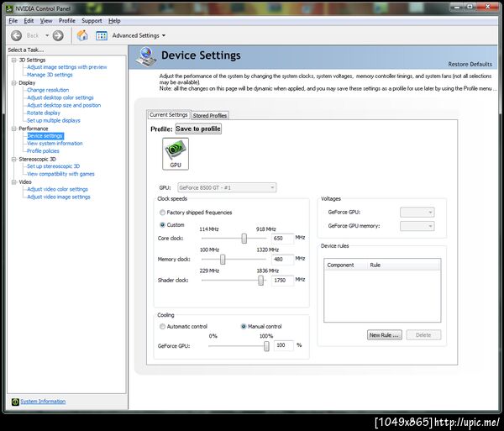Select the GPU card icon

pos(176,154)
